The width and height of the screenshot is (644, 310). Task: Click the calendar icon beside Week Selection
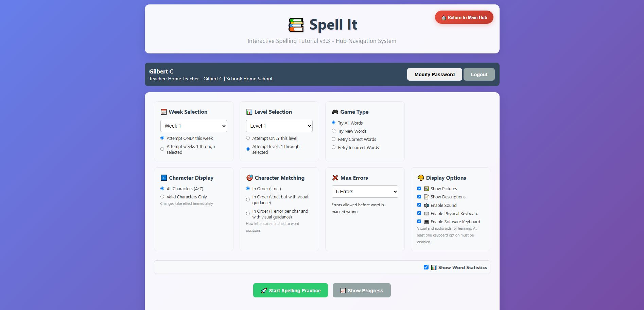pos(163,112)
